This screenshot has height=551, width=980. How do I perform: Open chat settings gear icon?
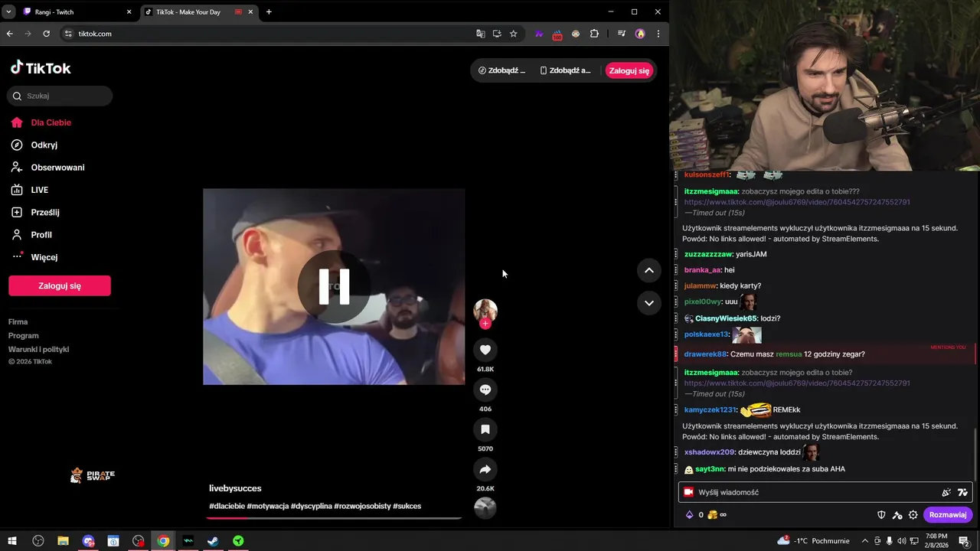point(913,515)
